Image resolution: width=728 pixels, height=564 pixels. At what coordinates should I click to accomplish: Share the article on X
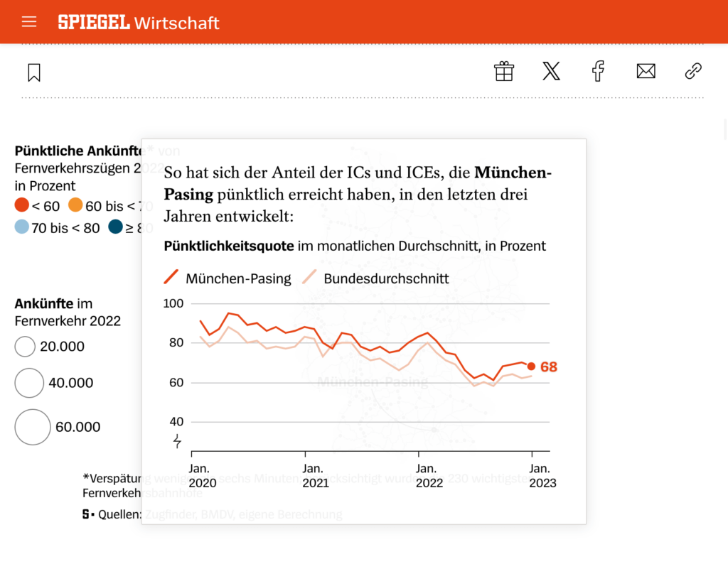(551, 72)
